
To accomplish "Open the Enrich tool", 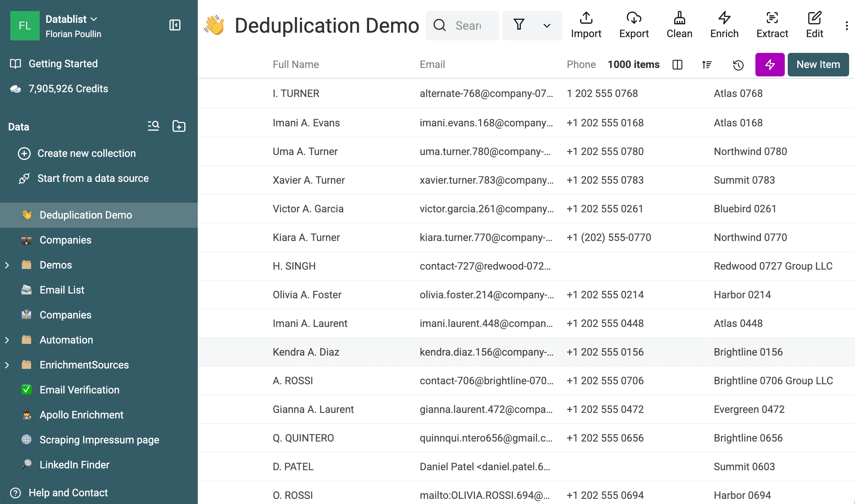I will point(724,25).
